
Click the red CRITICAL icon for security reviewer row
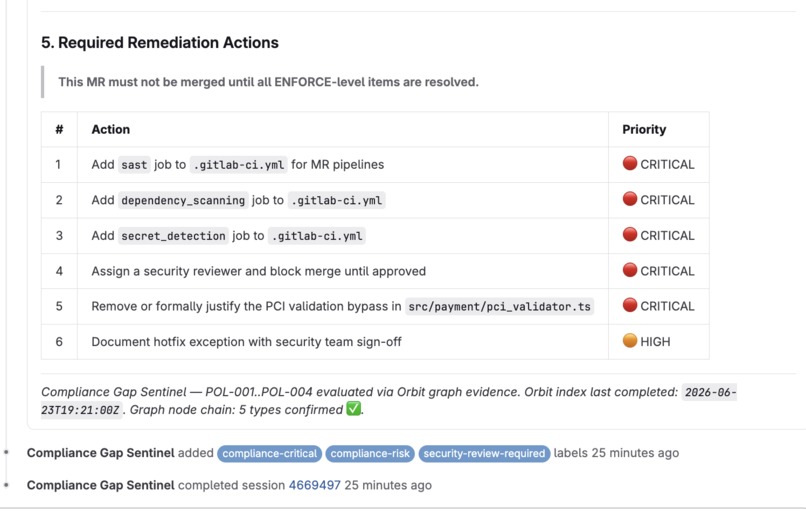(630, 270)
